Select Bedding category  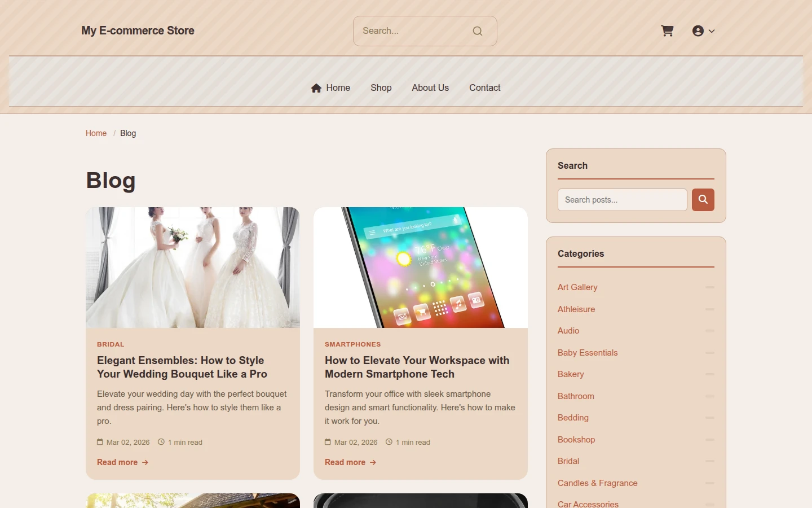[x=573, y=418]
